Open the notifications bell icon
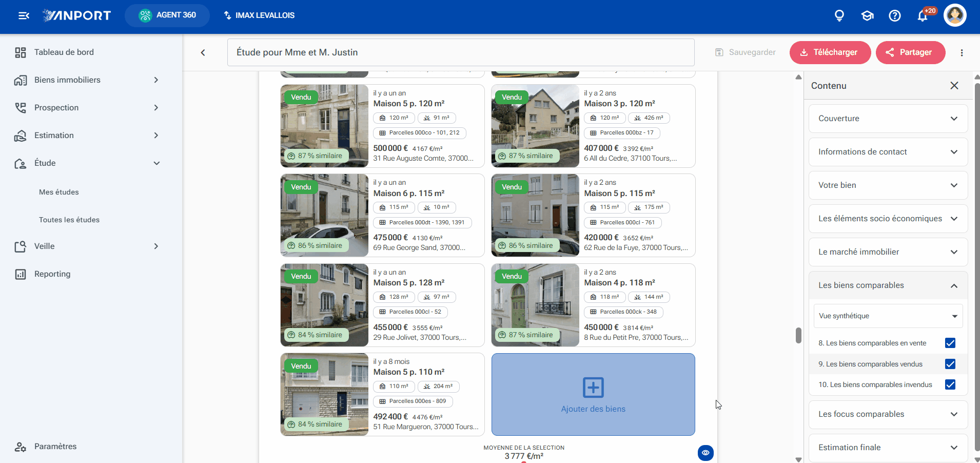 (922, 16)
